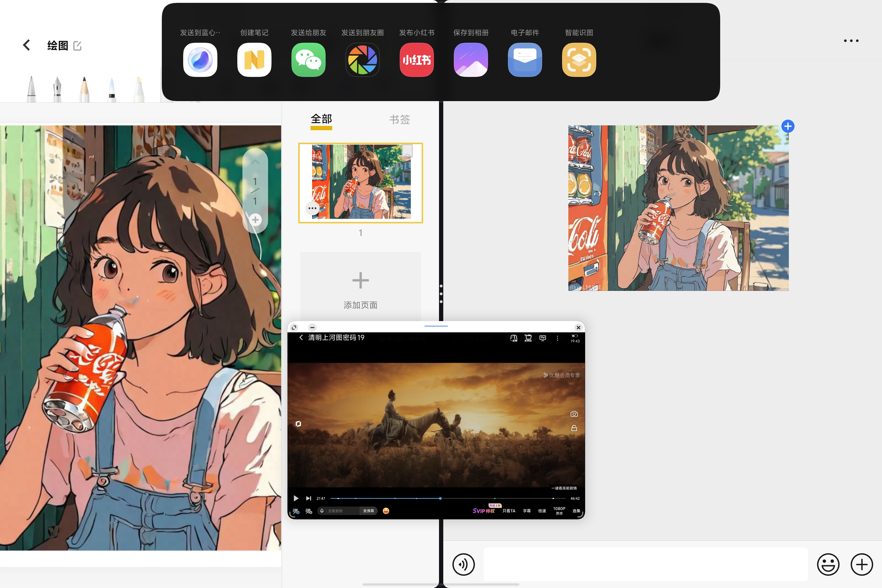Tap the 保存到相册 gallery icon
This screenshot has width=882, height=588.
471,60
